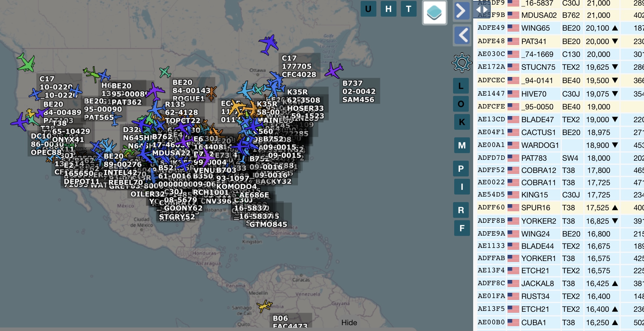644x331 pixels.
Task: Select the YORKER2 table row
Action: [560, 221]
